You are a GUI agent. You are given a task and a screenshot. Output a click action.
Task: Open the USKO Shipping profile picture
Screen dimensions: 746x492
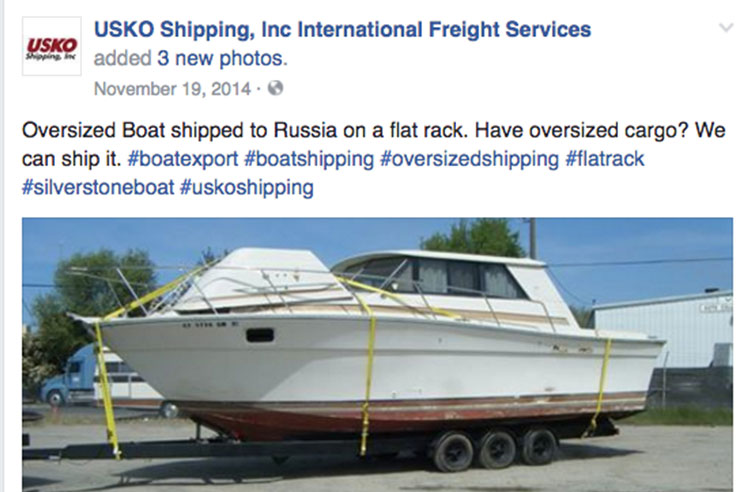51,46
